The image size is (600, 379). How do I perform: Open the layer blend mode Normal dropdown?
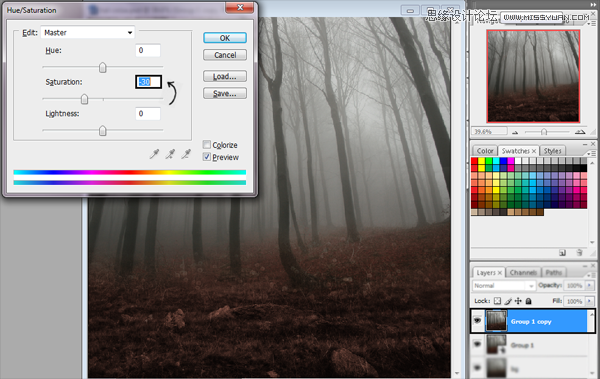503,286
